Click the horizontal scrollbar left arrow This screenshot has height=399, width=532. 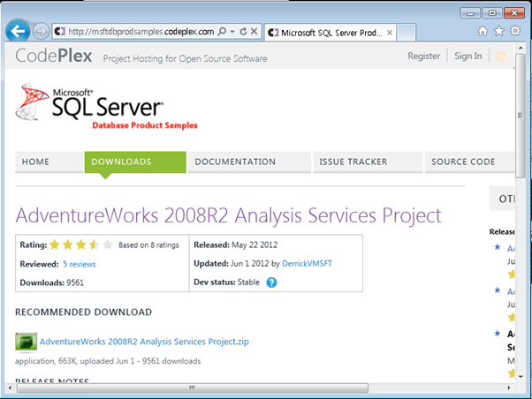pyautogui.click(x=10, y=388)
